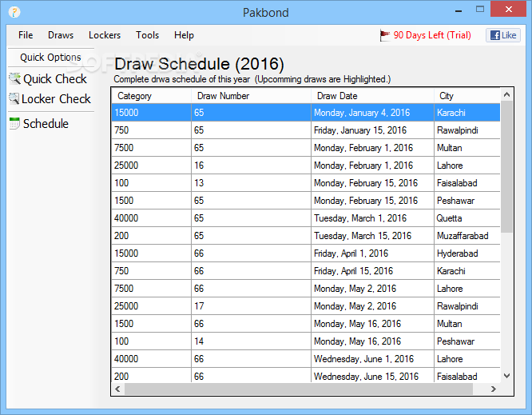The width and height of the screenshot is (532, 415).
Task: Click the Quick Check magnifier icon
Action: [x=14, y=79]
